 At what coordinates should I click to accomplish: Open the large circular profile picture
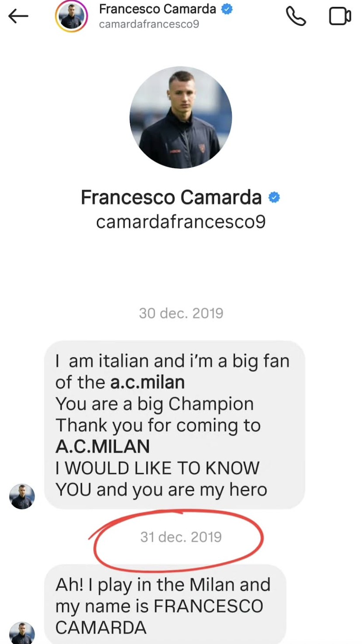pos(181,117)
